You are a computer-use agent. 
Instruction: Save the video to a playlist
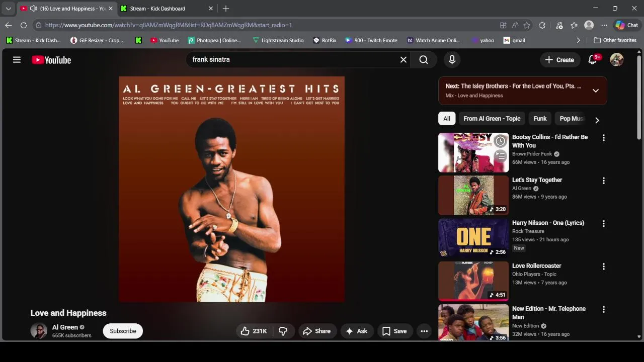pos(394,331)
